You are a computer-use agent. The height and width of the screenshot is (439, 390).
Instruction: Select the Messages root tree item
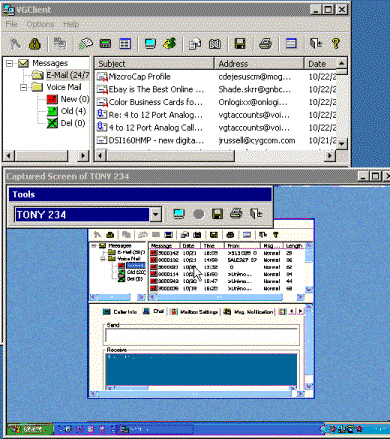[x=50, y=63]
